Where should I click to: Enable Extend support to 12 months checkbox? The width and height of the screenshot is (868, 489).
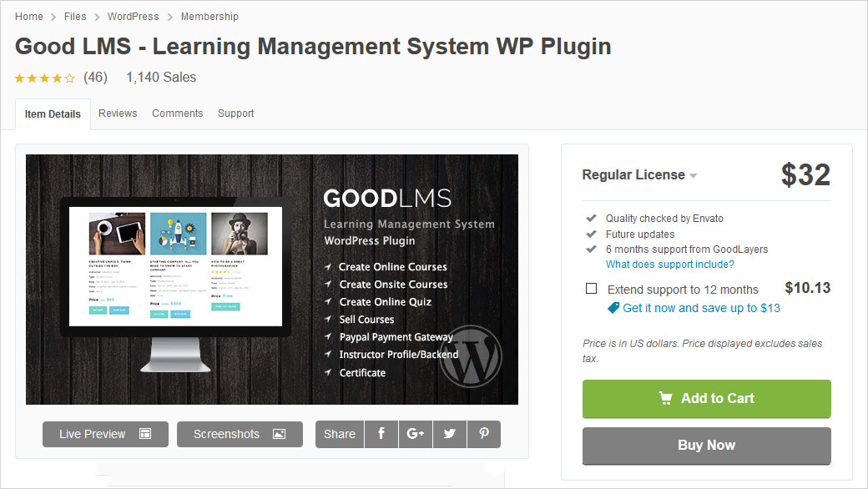pyautogui.click(x=592, y=289)
